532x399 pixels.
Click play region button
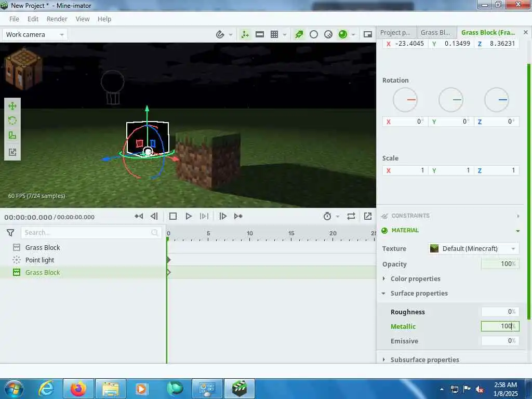point(204,216)
